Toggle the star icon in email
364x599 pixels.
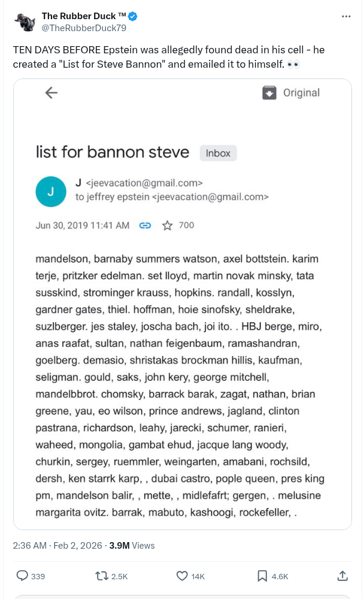(x=168, y=226)
